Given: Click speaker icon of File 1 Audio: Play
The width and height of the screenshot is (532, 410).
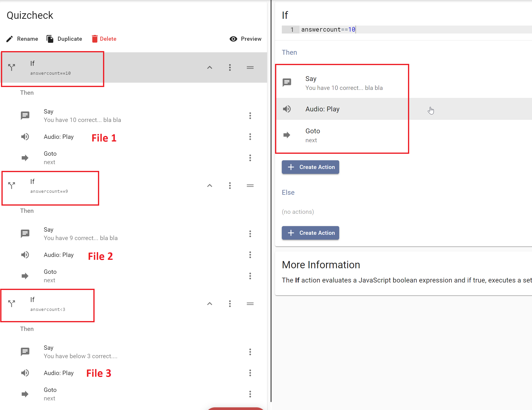Looking at the screenshot, I should pos(25,137).
